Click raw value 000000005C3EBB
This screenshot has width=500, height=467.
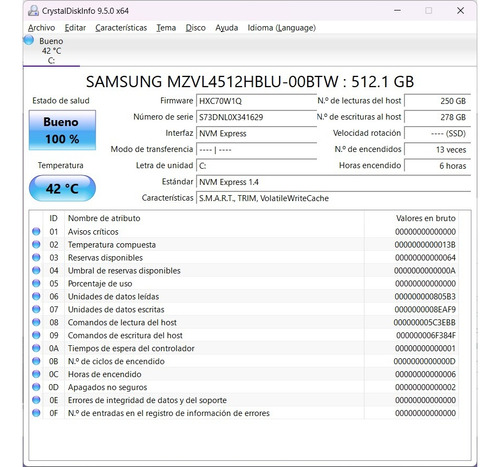[424, 323]
